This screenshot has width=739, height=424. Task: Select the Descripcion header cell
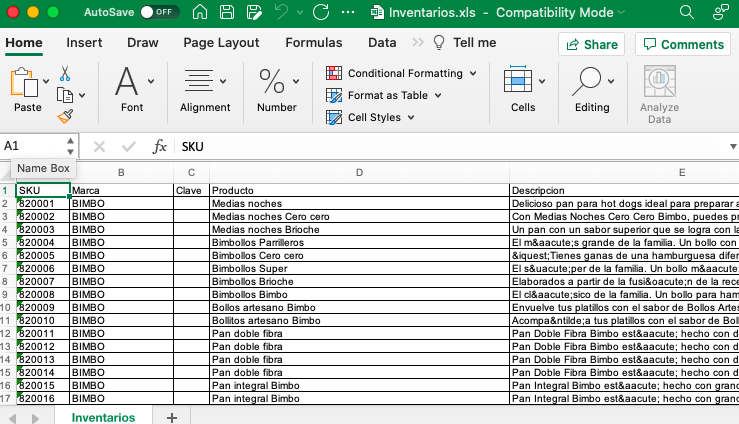[x=624, y=190]
